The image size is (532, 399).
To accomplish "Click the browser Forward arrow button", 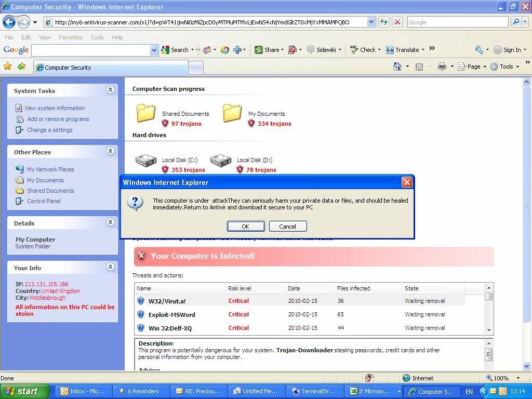I will (x=23, y=22).
